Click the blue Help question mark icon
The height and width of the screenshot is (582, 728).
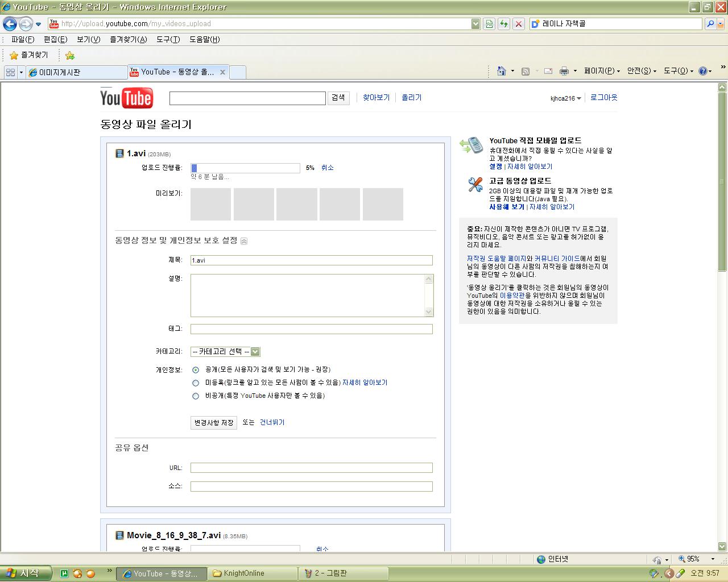click(703, 71)
